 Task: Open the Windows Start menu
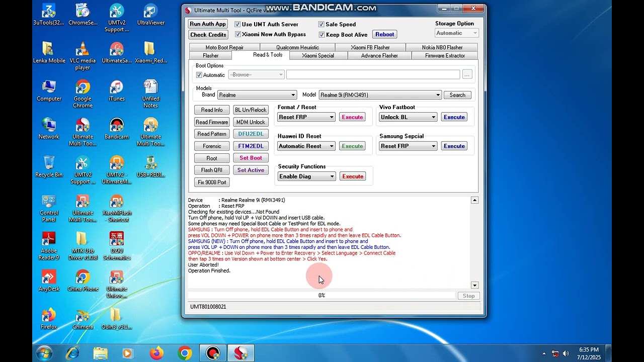pyautogui.click(x=44, y=353)
